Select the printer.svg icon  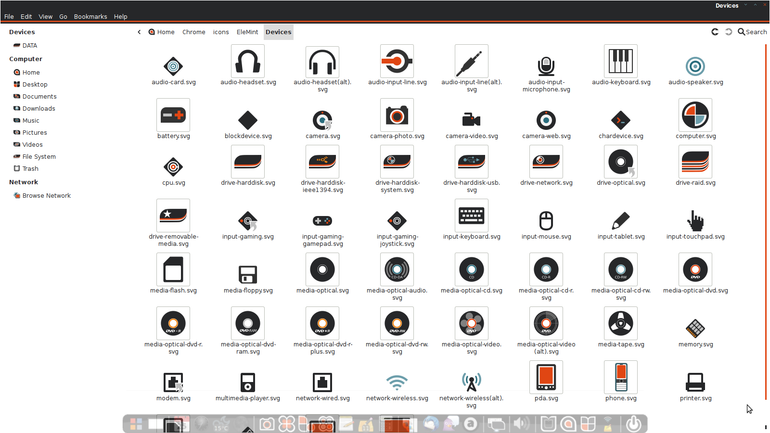[x=695, y=382]
